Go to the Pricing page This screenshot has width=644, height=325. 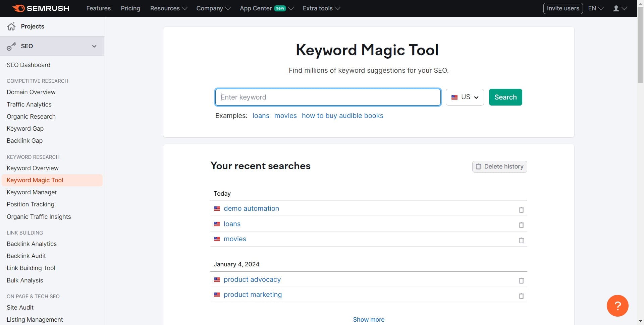[130, 8]
